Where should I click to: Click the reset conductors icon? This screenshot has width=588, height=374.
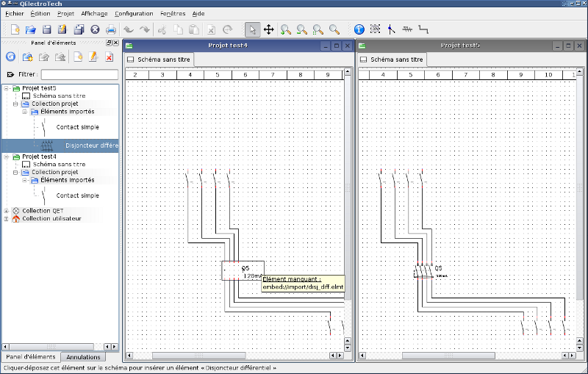[x=407, y=29]
